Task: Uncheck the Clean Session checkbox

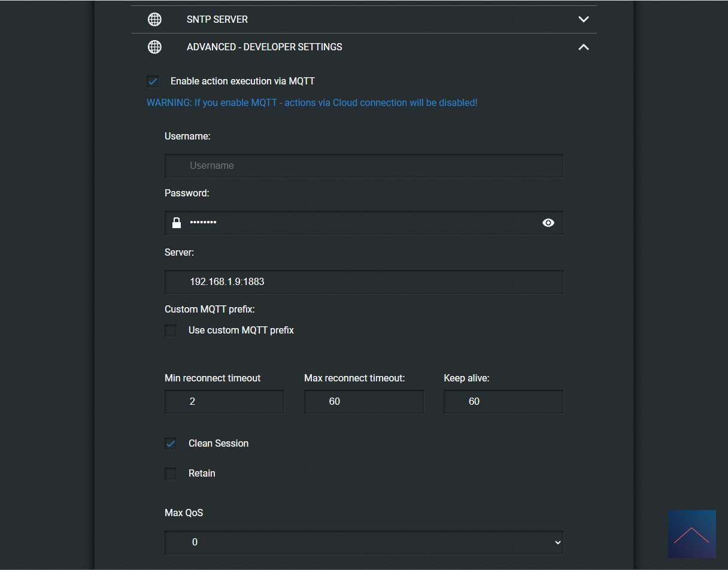Action: [171, 444]
